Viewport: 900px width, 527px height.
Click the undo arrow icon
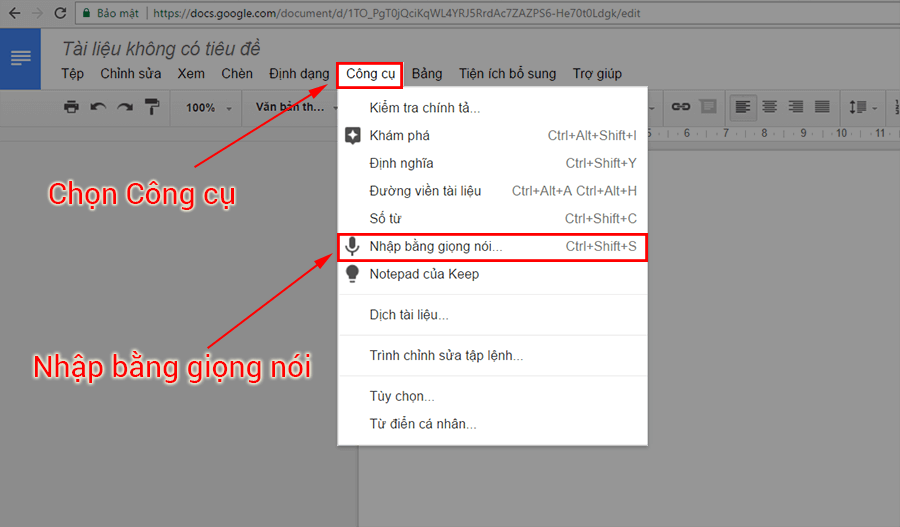point(98,107)
